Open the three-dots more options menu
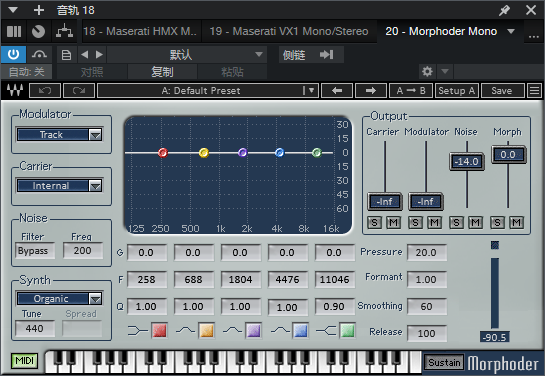The image size is (545, 376). 534,36
